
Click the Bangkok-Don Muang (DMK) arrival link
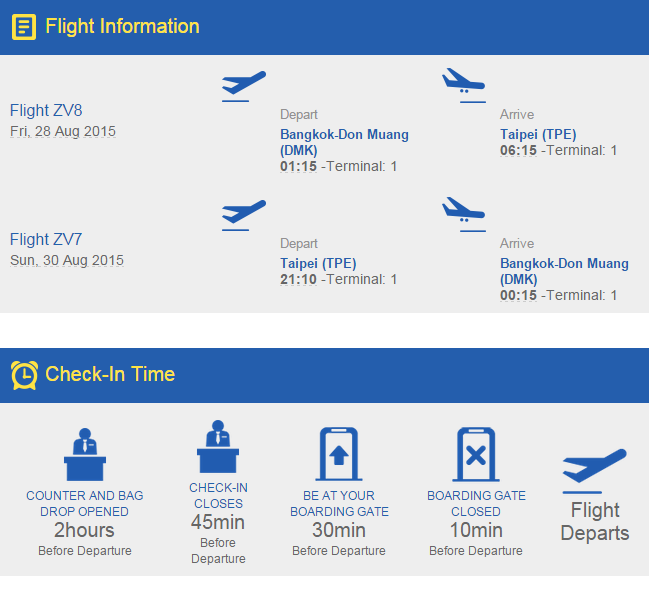[x=564, y=271]
